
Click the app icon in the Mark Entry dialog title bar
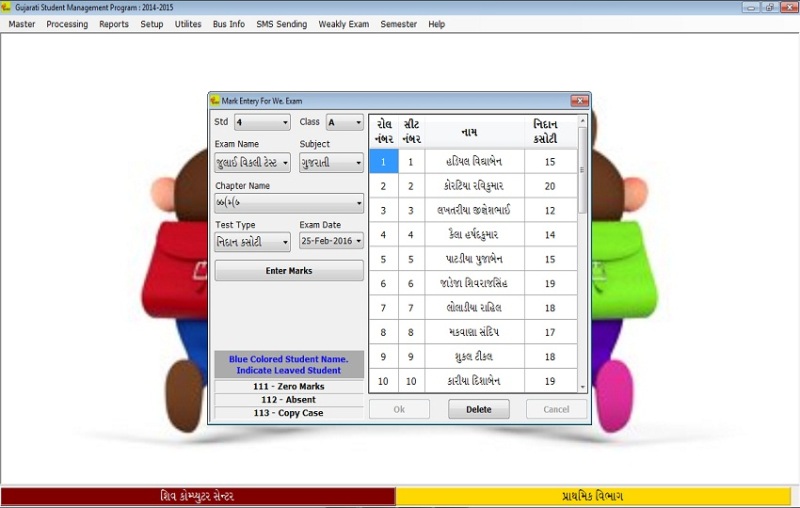[215, 101]
